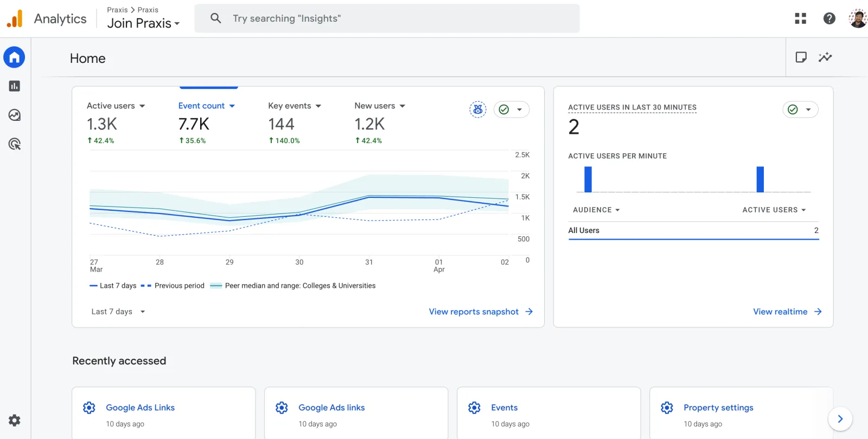
Task: Click the benchmarking badge icon
Action: pyautogui.click(x=478, y=109)
